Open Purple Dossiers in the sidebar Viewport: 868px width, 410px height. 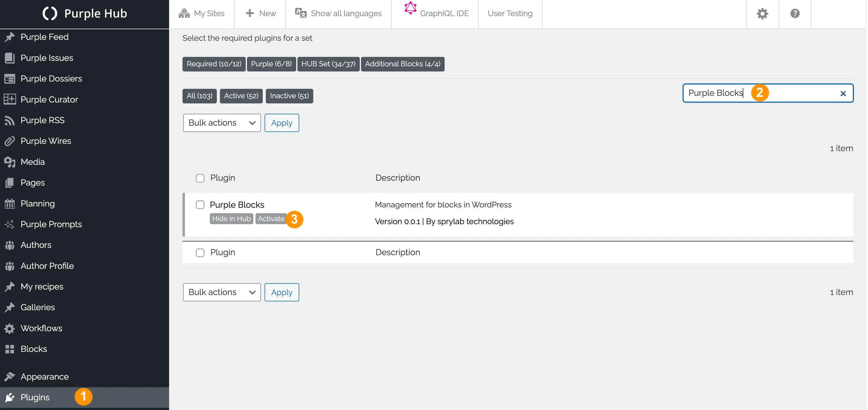[51, 78]
